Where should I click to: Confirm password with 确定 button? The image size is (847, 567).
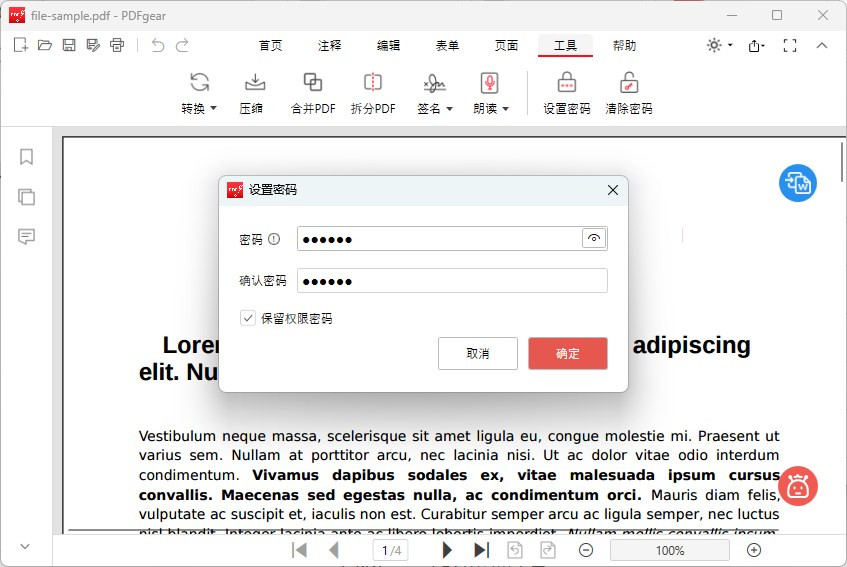point(568,354)
